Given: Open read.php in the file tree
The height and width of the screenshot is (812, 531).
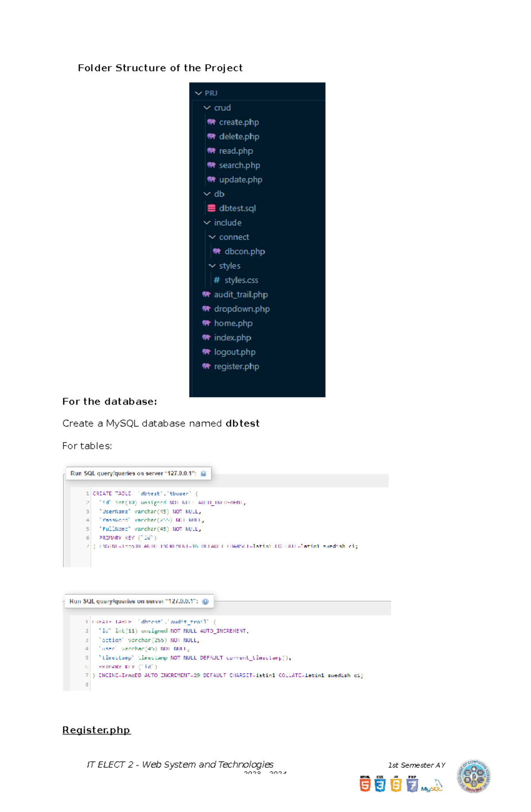Looking at the screenshot, I should (x=236, y=151).
